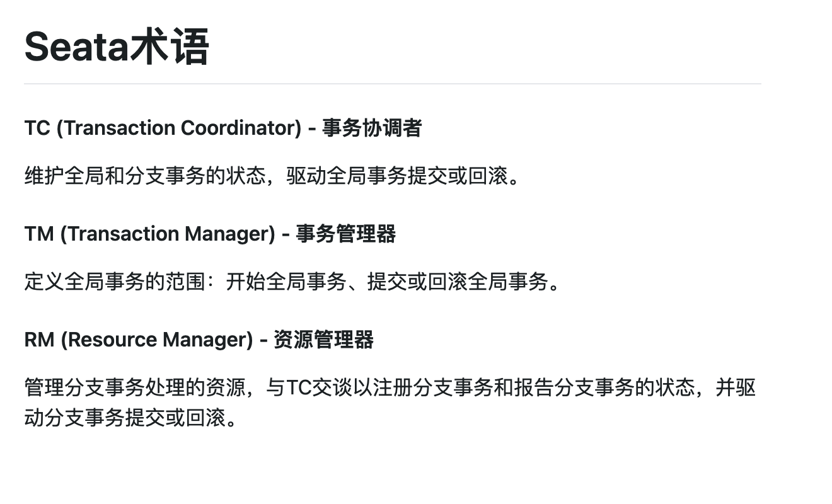Image resolution: width=832 pixels, height=504 pixels.
Task: Select the TM (Transaction Manager) heading
Action: [210, 234]
